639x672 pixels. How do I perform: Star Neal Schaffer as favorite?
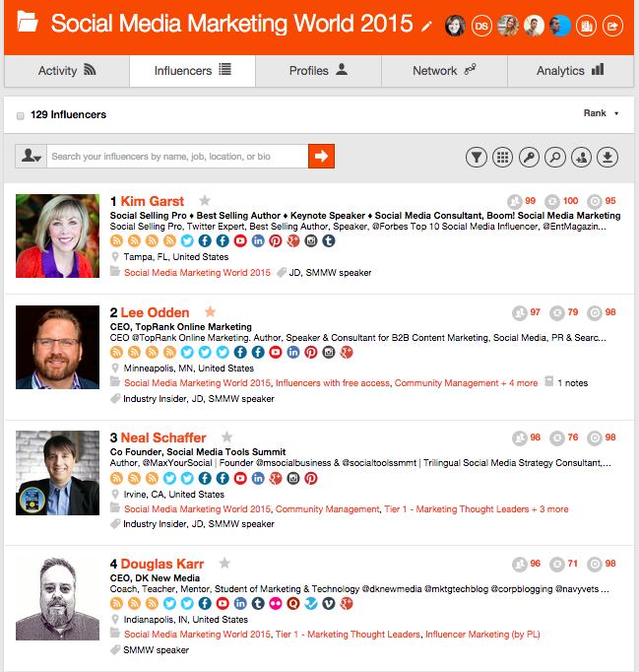[x=226, y=437]
